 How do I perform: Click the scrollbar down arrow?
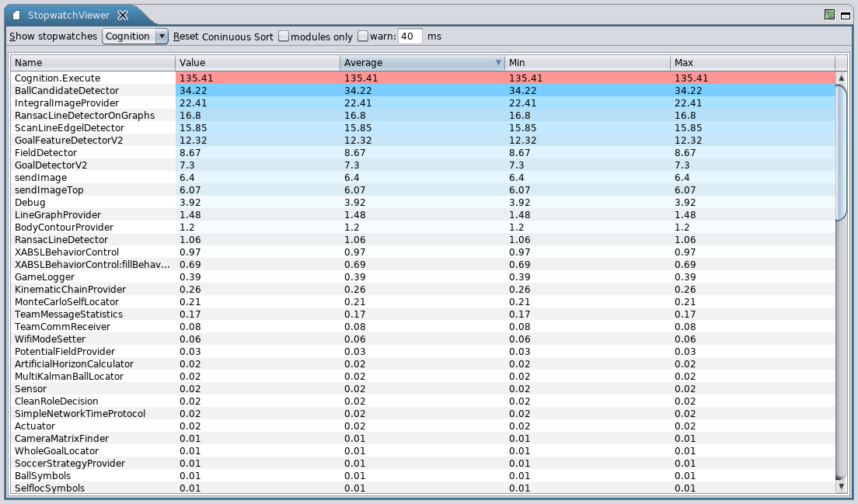[x=840, y=486]
